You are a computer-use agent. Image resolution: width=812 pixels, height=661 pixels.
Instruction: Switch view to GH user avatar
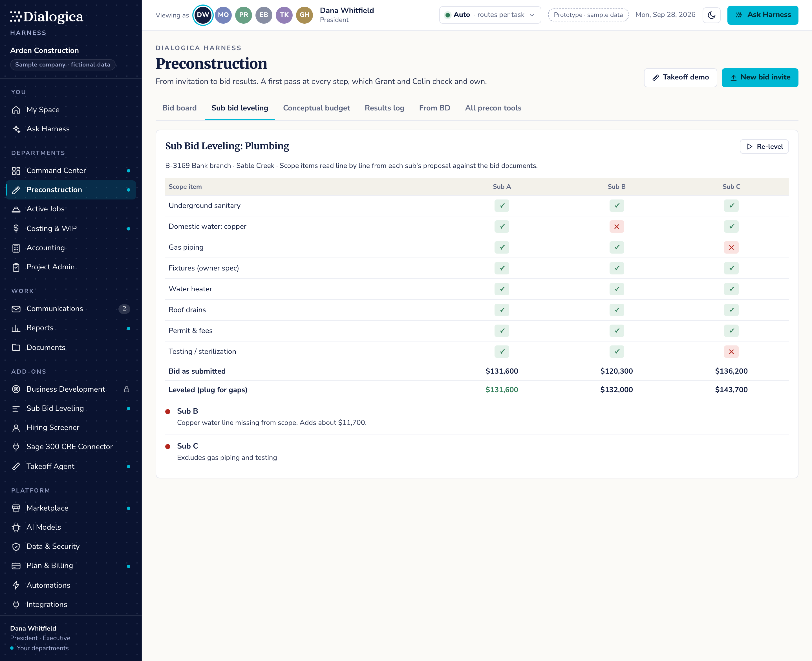(x=304, y=15)
